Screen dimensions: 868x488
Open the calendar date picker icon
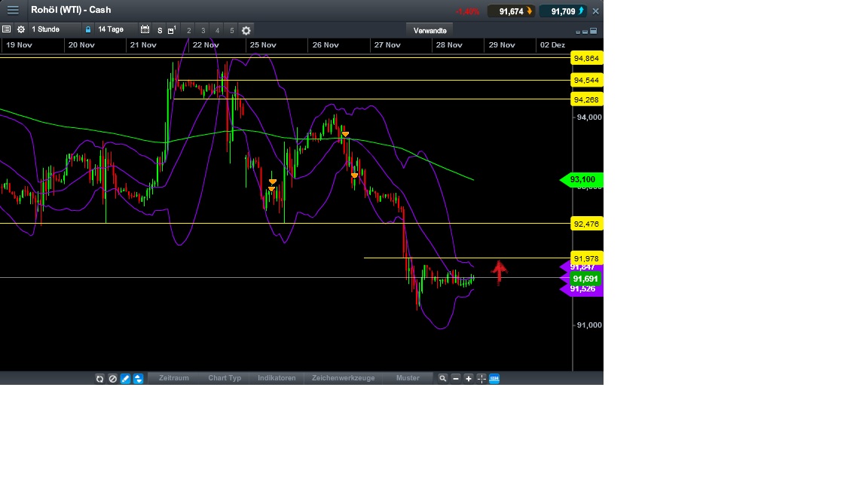point(145,29)
